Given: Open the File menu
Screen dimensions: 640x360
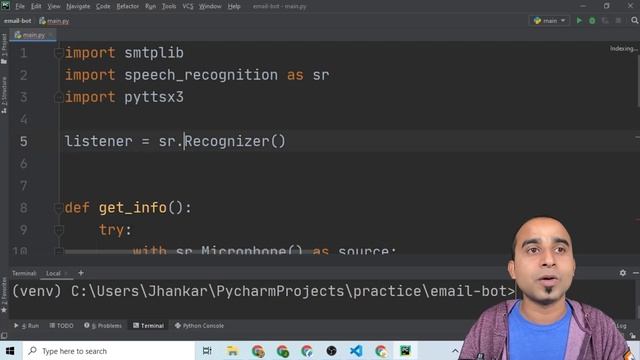Looking at the screenshot, I should click(20, 7).
